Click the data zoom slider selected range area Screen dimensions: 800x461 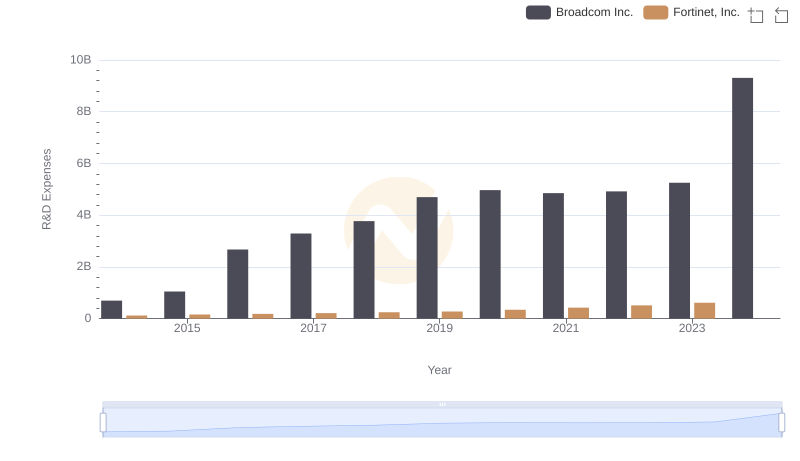pyautogui.click(x=442, y=423)
